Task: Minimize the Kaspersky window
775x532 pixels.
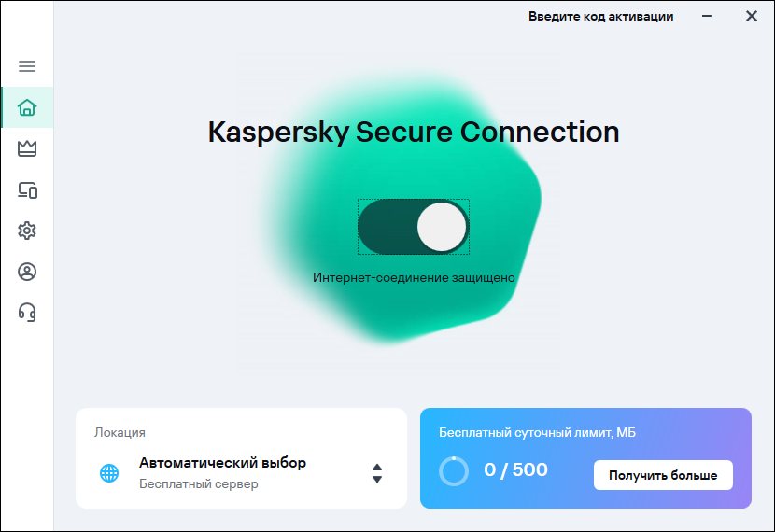Action: point(711,16)
